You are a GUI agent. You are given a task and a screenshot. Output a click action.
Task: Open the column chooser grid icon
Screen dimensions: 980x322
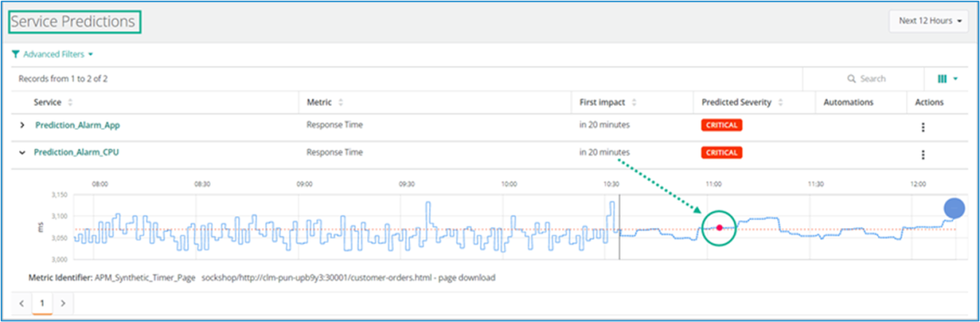(x=942, y=79)
